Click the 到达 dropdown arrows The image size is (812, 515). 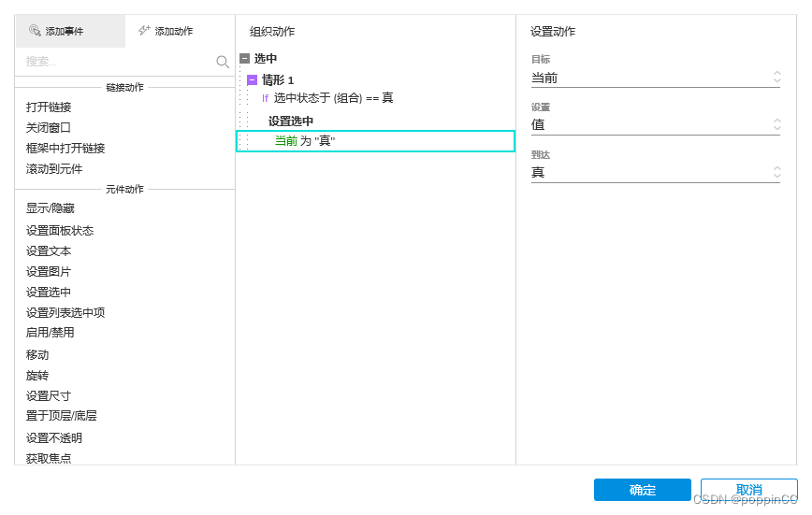click(776, 172)
